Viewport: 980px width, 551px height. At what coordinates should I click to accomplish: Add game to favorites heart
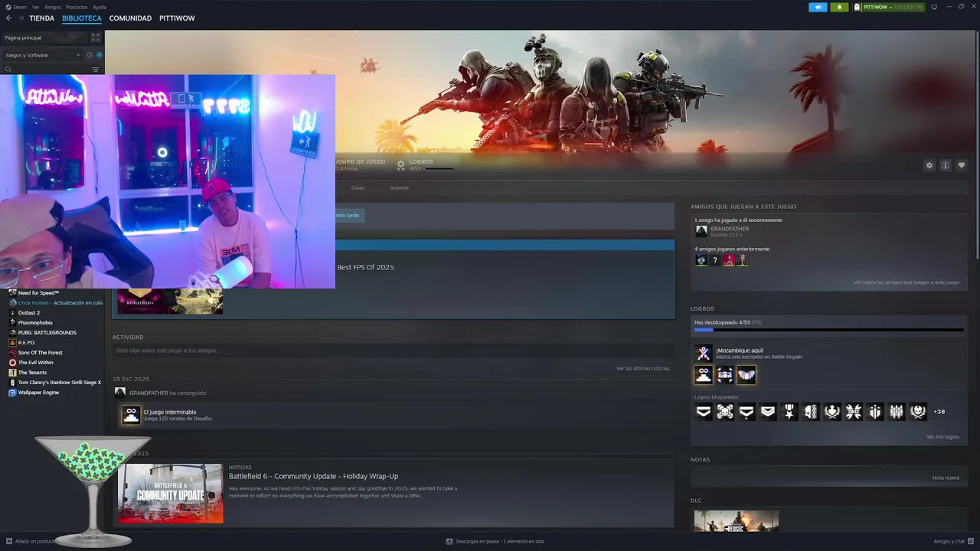tap(962, 165)
